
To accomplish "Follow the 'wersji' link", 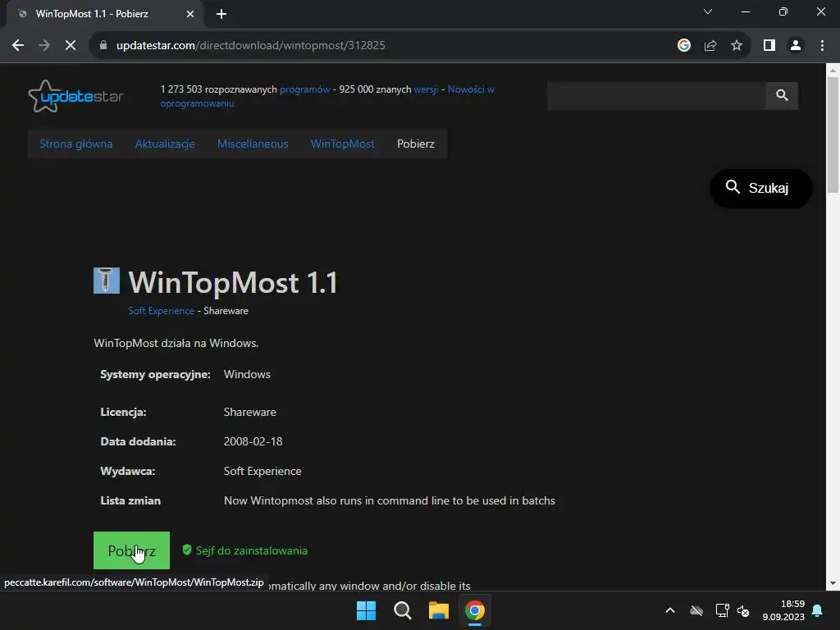I will click(426, 89).
